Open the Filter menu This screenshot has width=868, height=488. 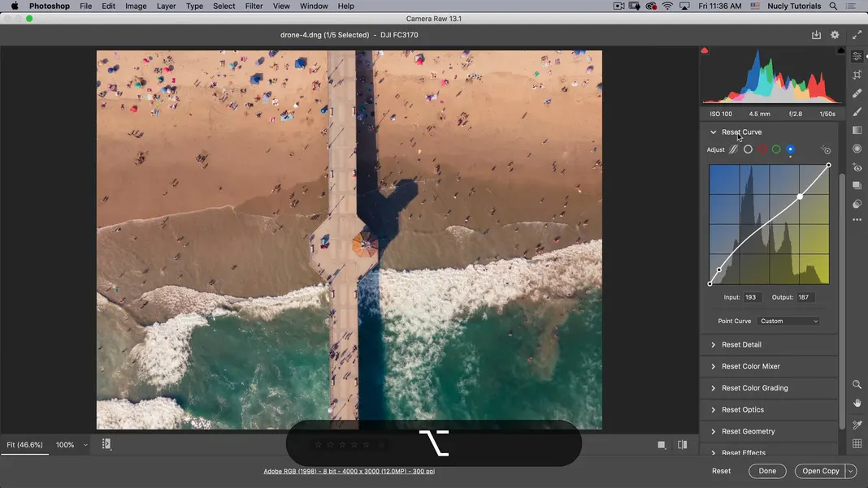coord(254,6)
